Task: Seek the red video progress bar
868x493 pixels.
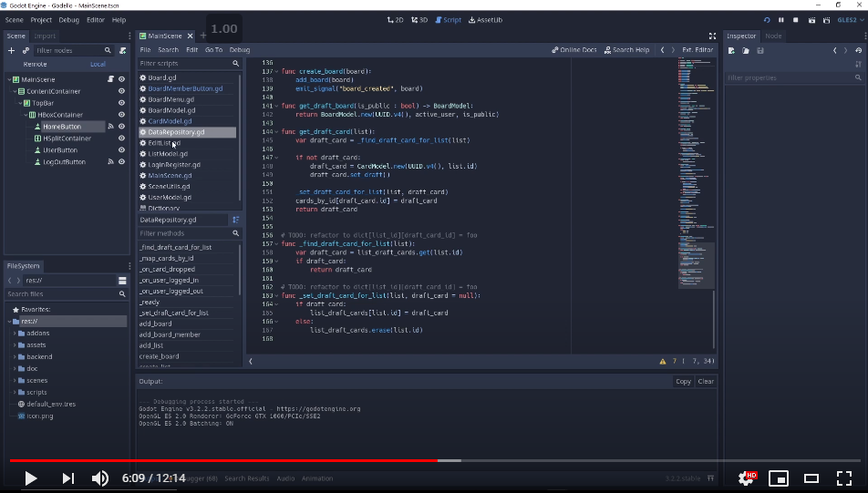Action: (x=223, y=460)
